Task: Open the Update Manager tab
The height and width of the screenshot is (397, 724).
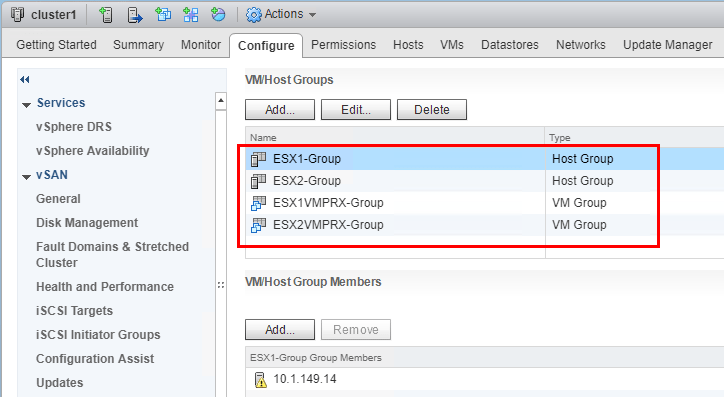Action: 668,45
